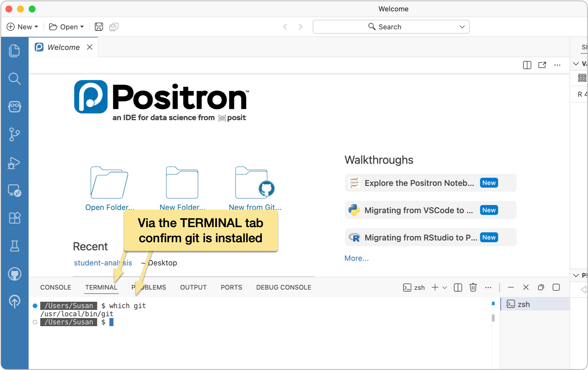Create a new terminal with the plus icon
588x370 pixels.
tap(435, 287)
